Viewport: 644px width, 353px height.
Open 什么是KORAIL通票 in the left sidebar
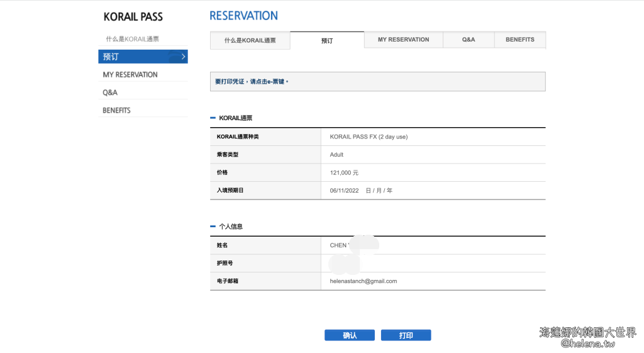(132, 39)
